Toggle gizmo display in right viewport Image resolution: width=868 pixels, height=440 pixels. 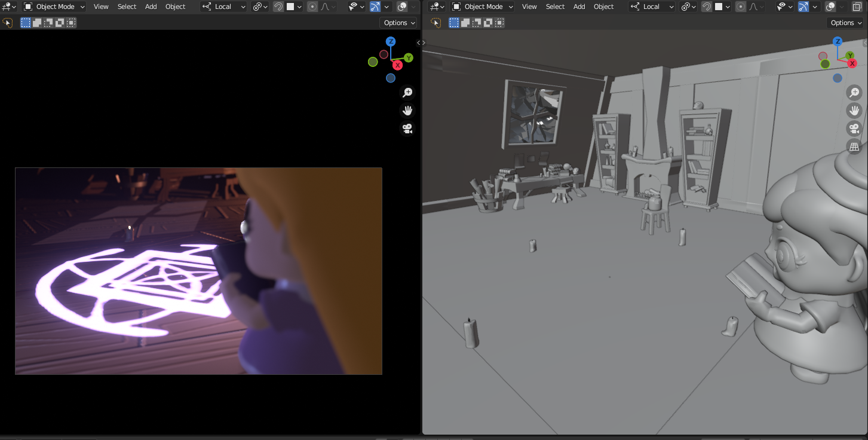pyautogui.click(x=803, y=7)
